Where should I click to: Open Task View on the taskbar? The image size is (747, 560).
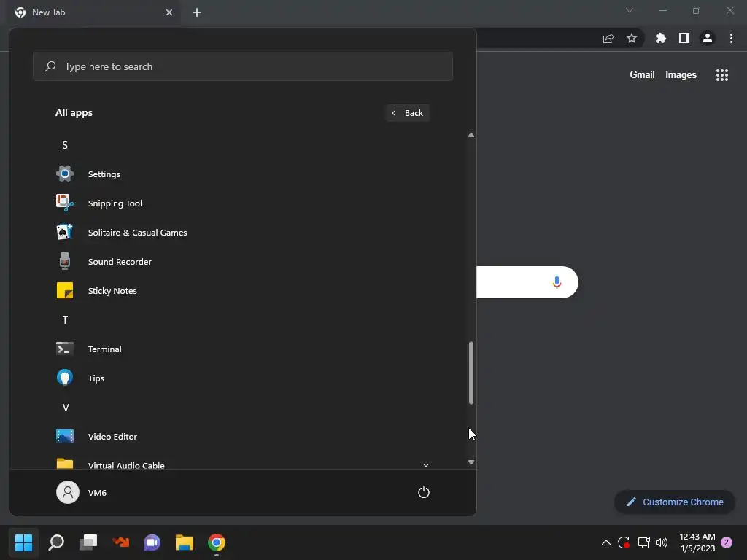point(88,542)
